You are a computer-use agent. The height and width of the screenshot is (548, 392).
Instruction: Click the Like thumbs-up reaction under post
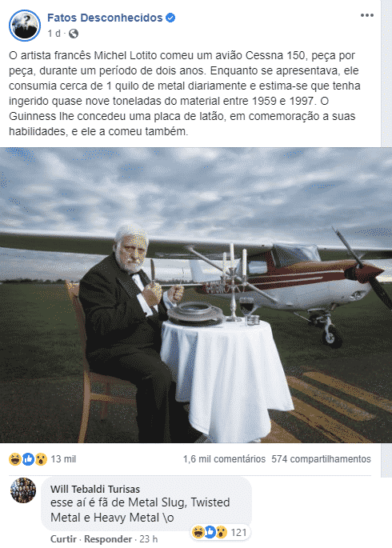(28, 459)
